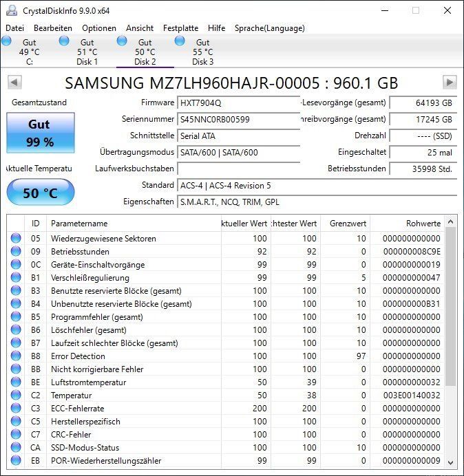
Task: Click the Rohwerte column header
Action: tap(407, 224)
